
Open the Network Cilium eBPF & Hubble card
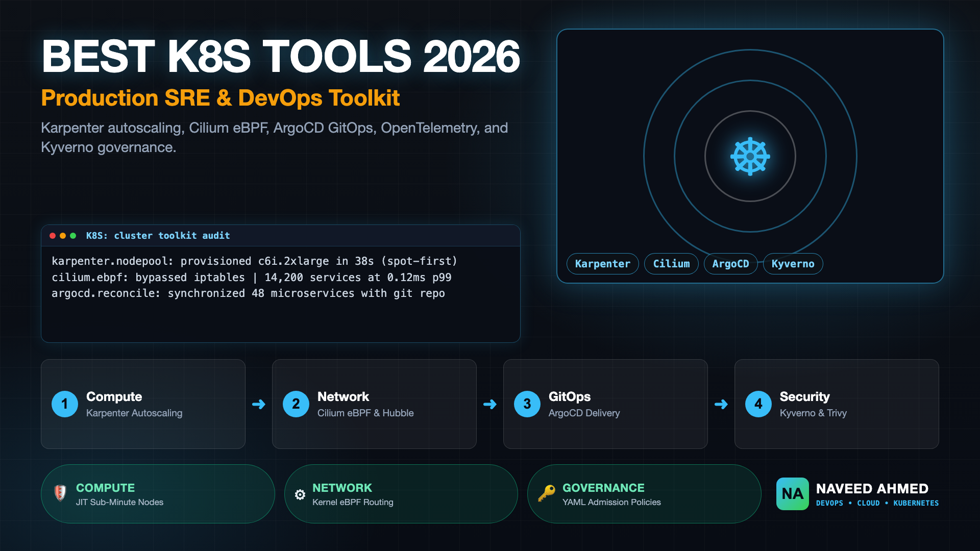click(374, 404)
